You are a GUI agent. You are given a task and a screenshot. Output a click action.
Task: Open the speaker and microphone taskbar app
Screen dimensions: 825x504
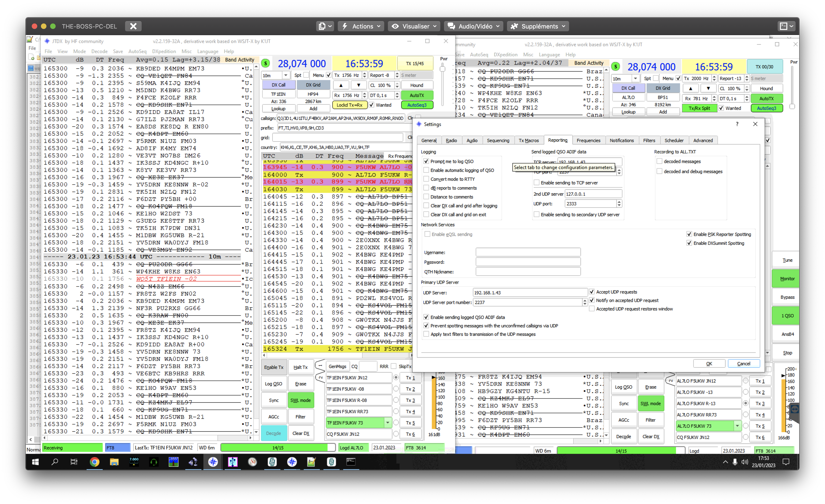193,462
